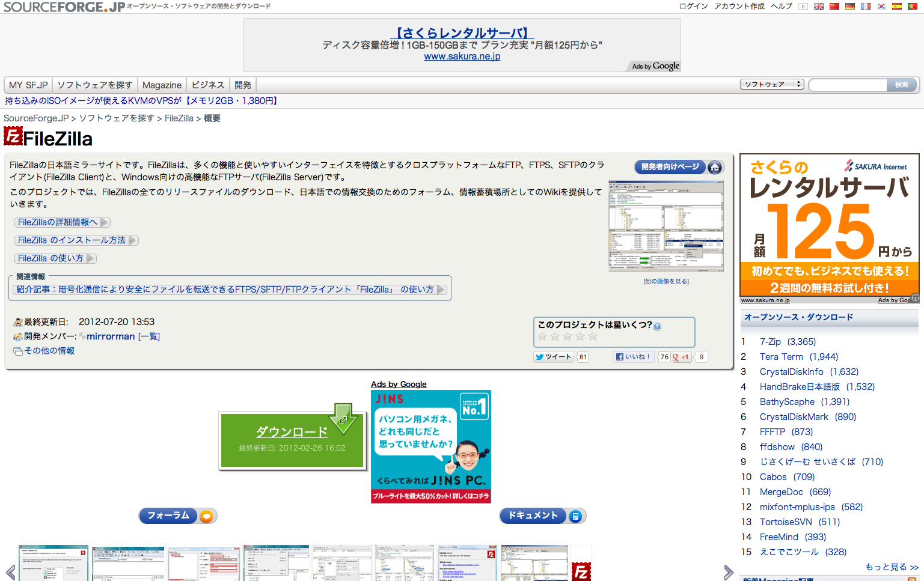Screen dimensions: 924x581
Task: Click the FileZilla breadcrumb link
Action: coord(179,118)
